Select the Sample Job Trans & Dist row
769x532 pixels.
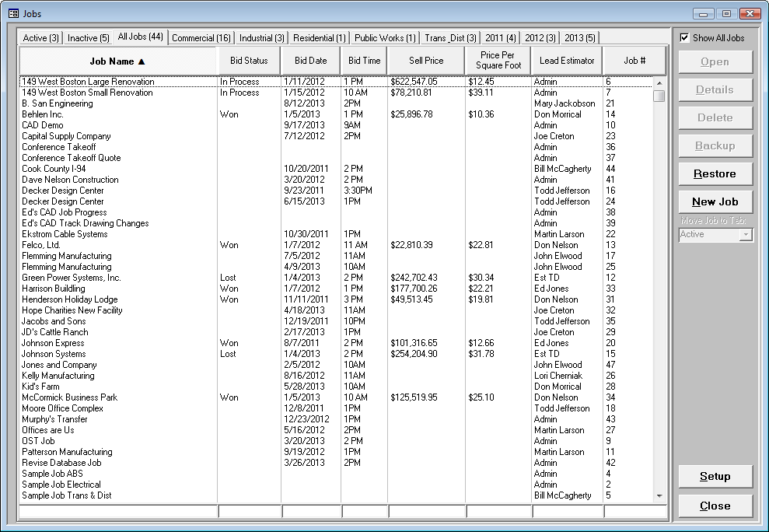(337, 495)
